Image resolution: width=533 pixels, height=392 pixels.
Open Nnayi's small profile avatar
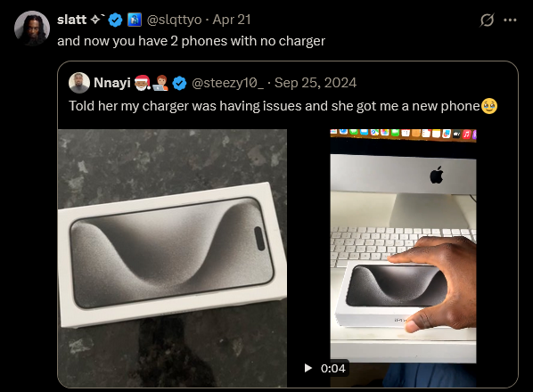point(79,83)
